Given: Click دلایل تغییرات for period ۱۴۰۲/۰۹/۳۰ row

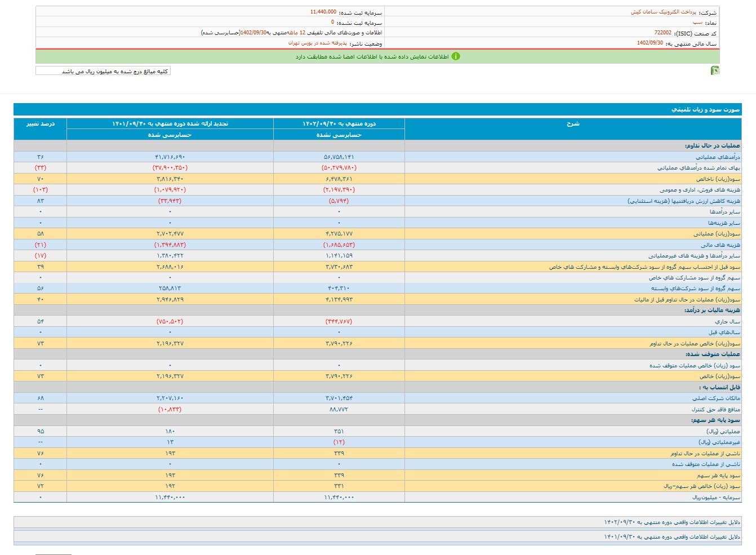Looking at the screenshot, I should tap(671, 522).
